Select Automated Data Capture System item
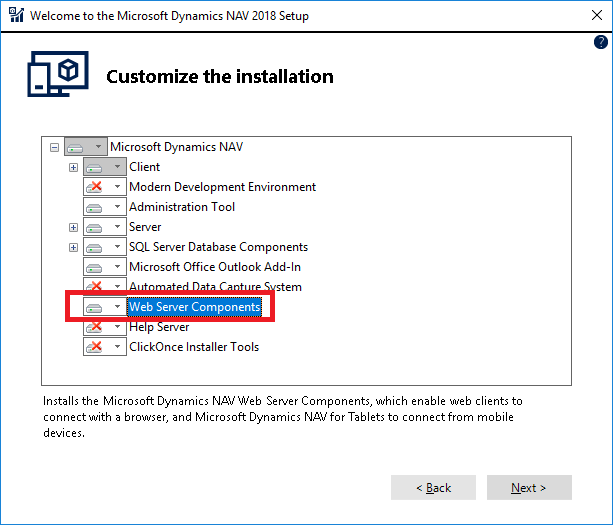Image resolution: width=613 pixels, height=525 pixels. pyautogui.click(x=215, y=287)
